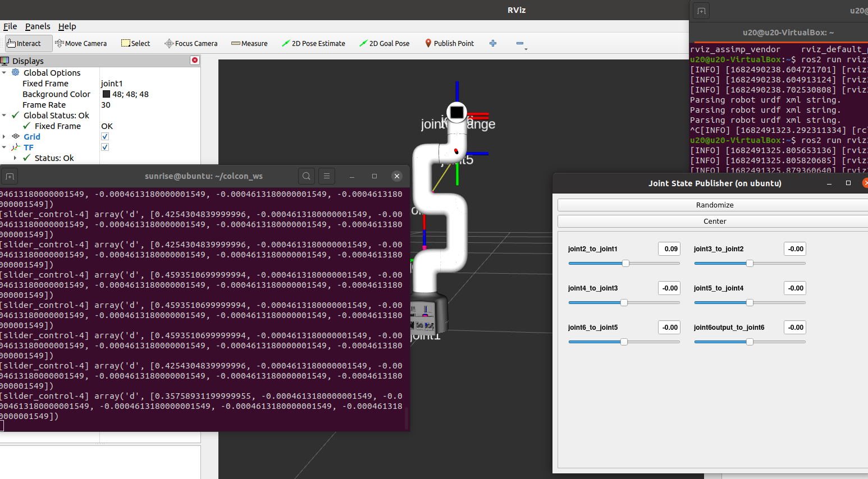
Task: Collapse the Global Options tree item
Action: (4, 73)
